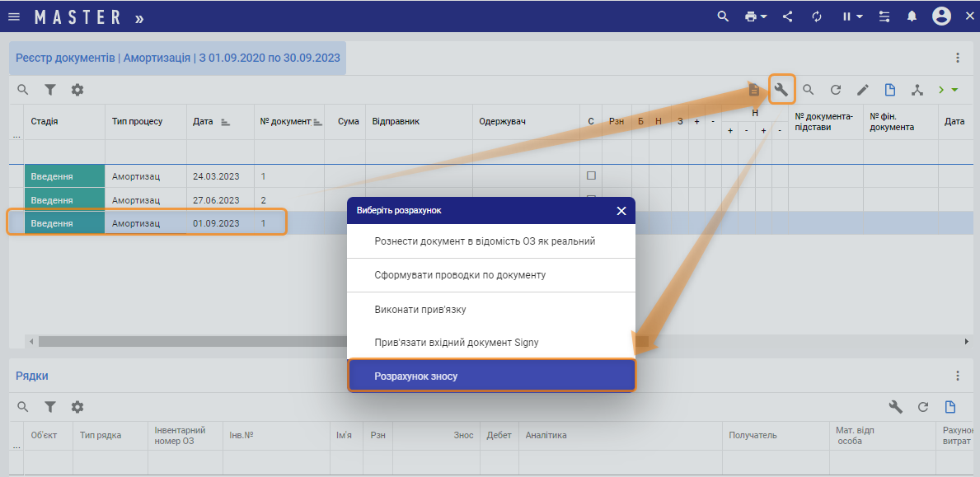Close the 'Виберіть розрахунок' dialog

(621, 211)
